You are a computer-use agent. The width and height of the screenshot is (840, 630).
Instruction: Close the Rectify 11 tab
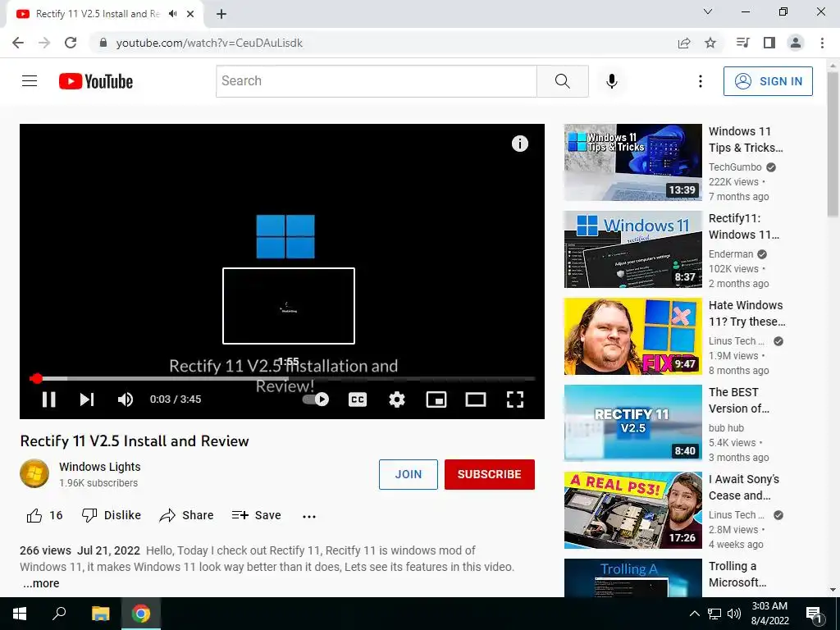190,14
